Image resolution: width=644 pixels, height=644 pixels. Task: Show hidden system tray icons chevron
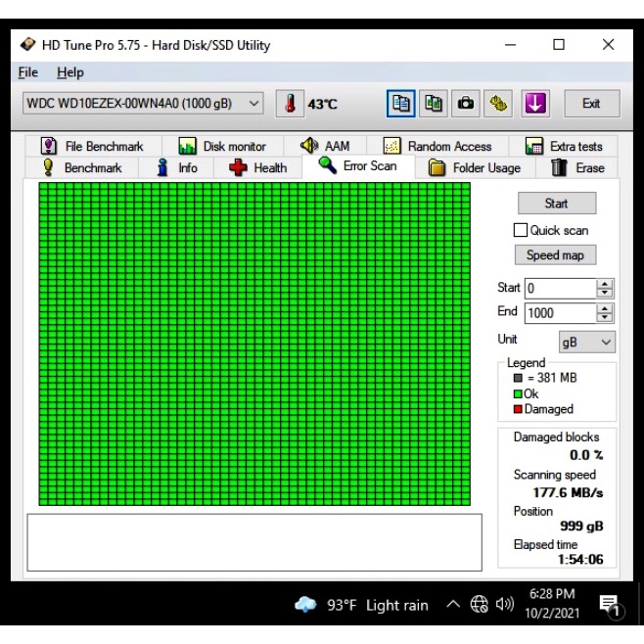click(x=452, y=605)
